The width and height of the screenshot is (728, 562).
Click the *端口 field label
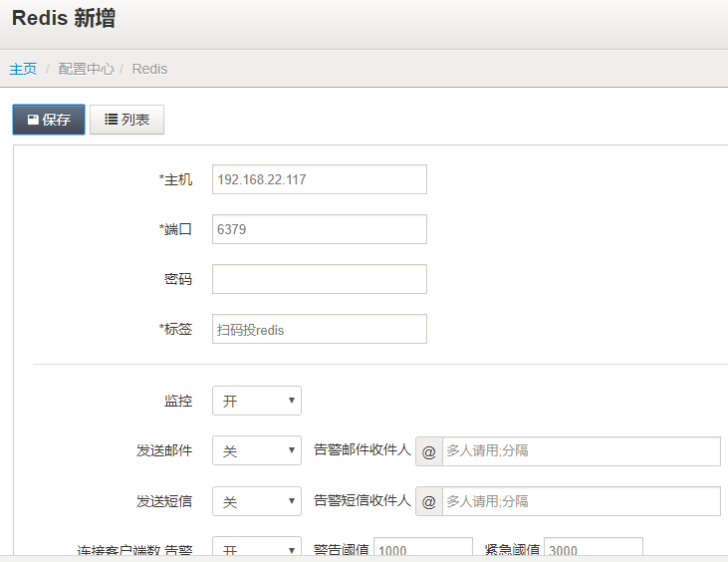[x=175, y=229]
